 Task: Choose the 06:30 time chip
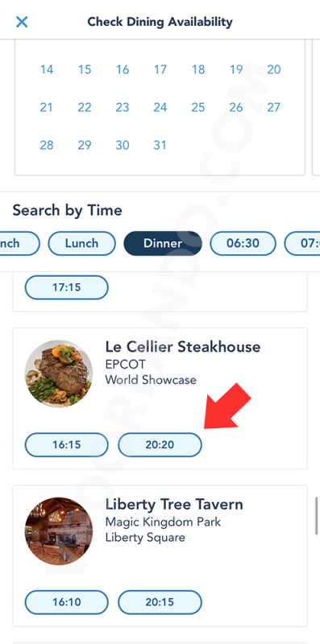(243, 243)
